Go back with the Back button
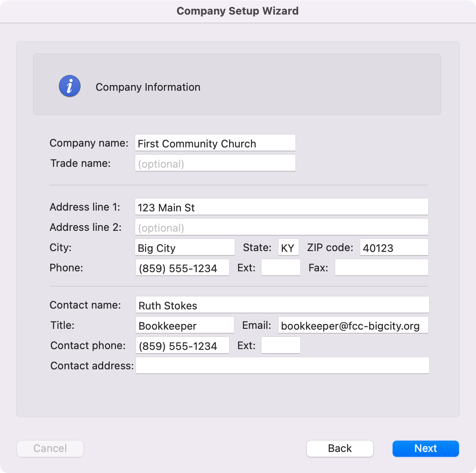The height and width of the screenshot is (473, 476). pos(340,448)
